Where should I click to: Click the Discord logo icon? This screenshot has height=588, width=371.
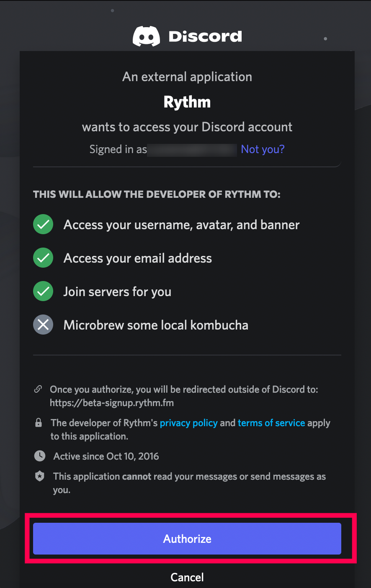point(146,36)
